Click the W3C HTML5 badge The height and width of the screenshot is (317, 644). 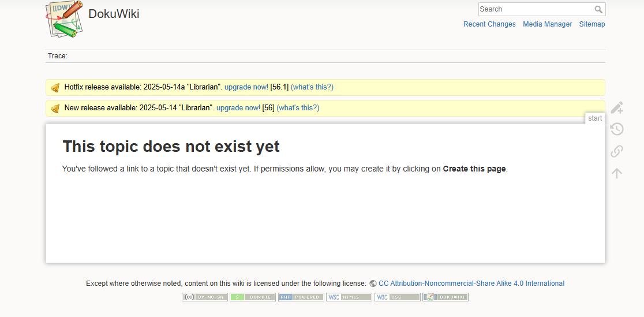(349, 297)
